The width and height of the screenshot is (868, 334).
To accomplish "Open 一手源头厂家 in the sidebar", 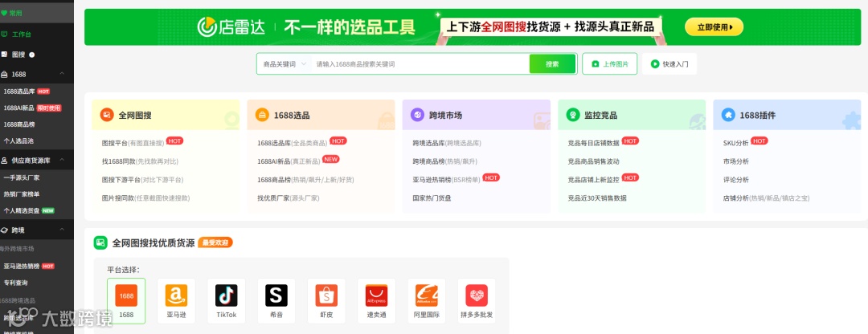I will (21, 177).
